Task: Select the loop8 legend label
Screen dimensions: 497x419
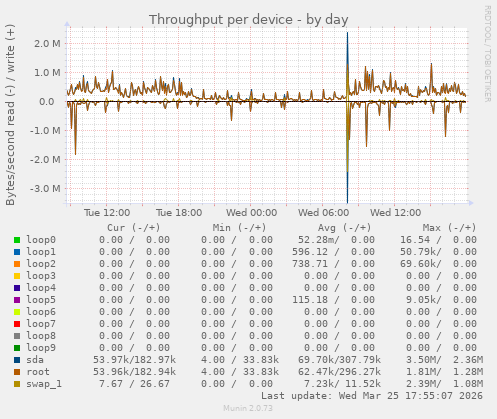Action: point(41,336)
